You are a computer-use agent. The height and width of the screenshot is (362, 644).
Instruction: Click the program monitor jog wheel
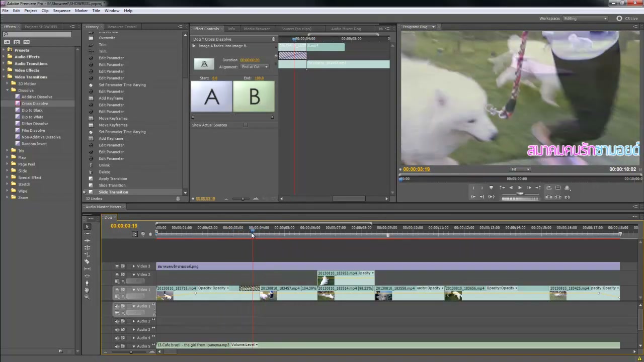(x=520, y=198)
